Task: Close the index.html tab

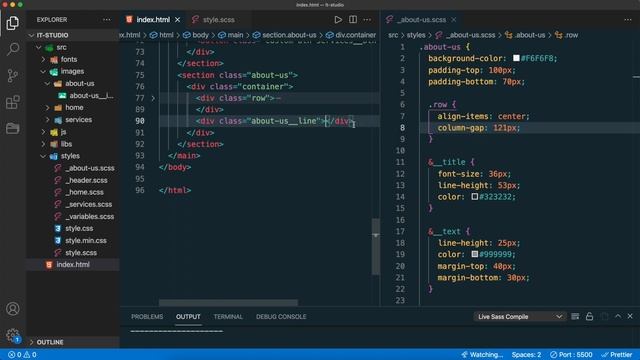Action: pos(178,20)
